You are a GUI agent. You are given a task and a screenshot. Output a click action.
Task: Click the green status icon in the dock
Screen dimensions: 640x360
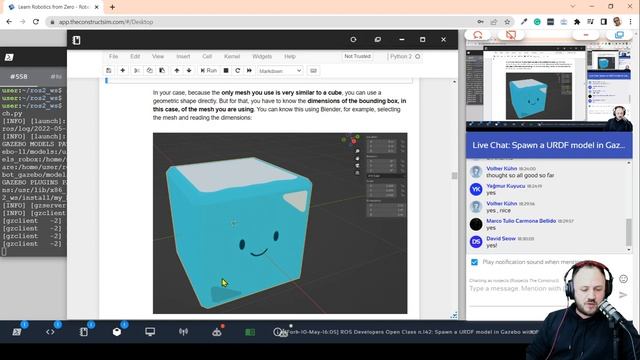click(250, 332)
